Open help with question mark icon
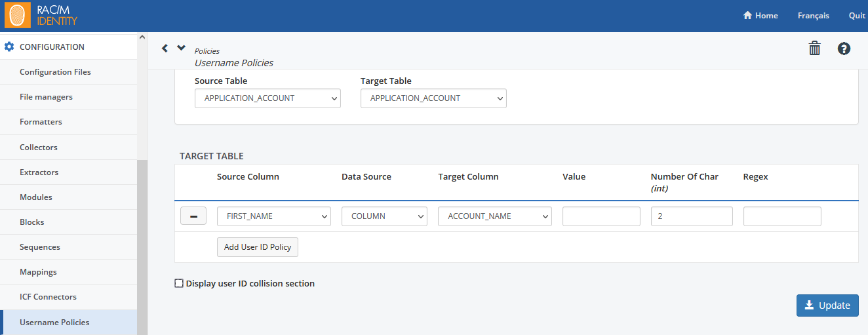The width and height of the screenshot is (868, 335). tap(844, 49)
